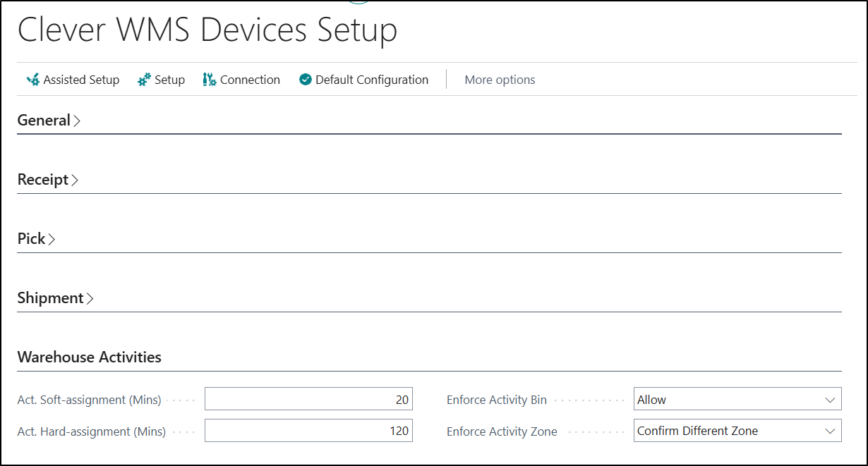Click the Assisted Setup icon

pyautogui.click(x=32, y=80)
